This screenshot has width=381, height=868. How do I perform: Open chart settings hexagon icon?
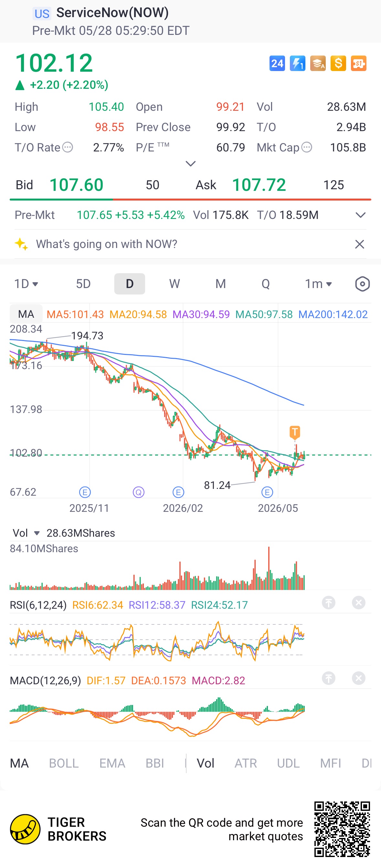363,284
